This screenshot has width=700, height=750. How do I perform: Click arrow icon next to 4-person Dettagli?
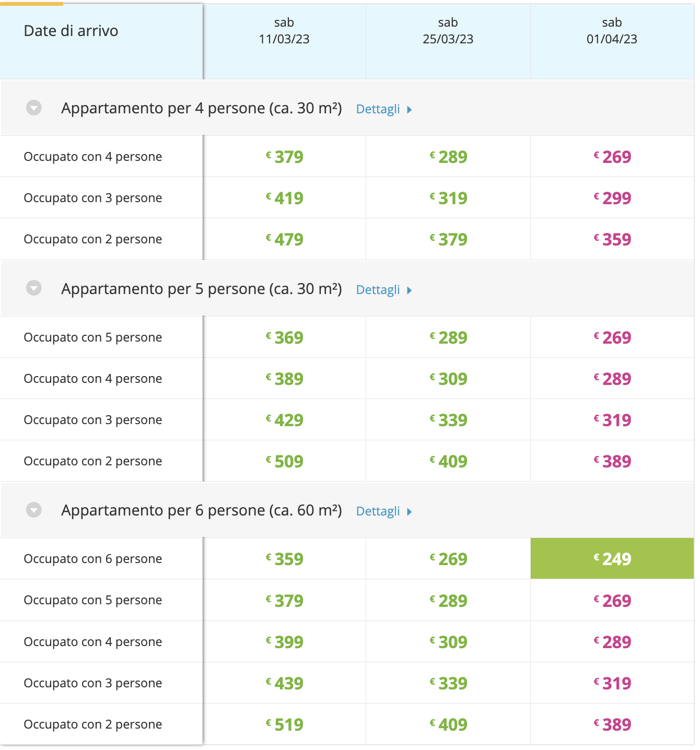click(x=410, y=110)
